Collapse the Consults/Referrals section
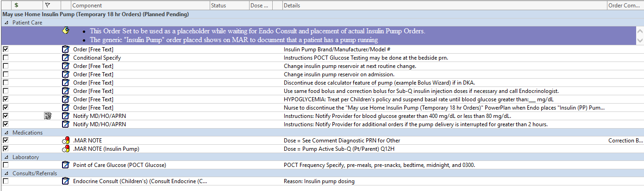This screenshot has width=644, height=191. [x=6, y=173]
